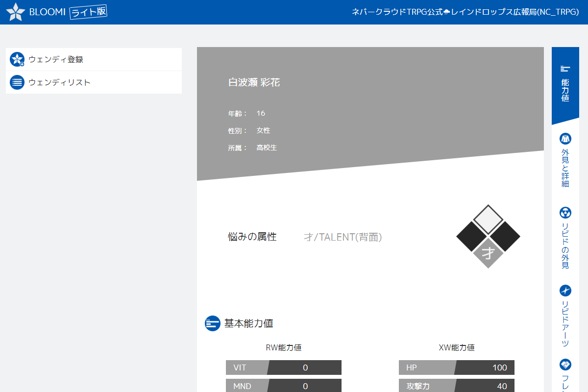Click the リビドの外見 sidebar icon
Image resolution: width=588 pixels, height=392 pixels.
(565, 213)
